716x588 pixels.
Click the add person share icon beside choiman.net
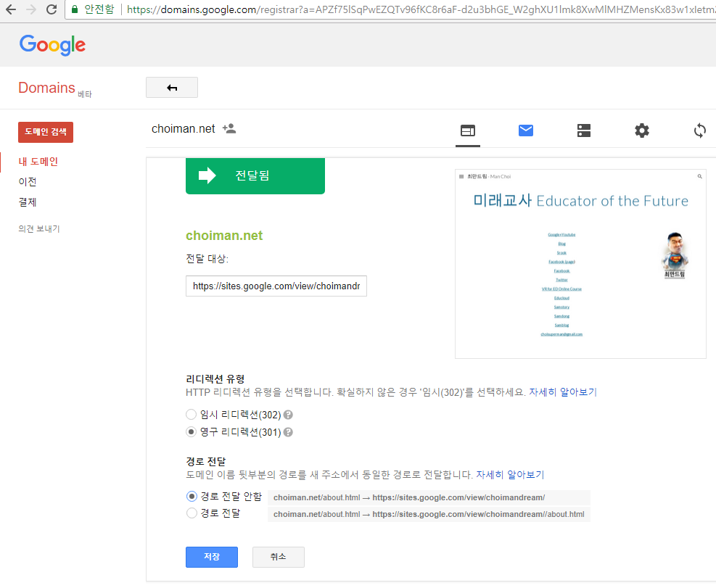point(229,129)
